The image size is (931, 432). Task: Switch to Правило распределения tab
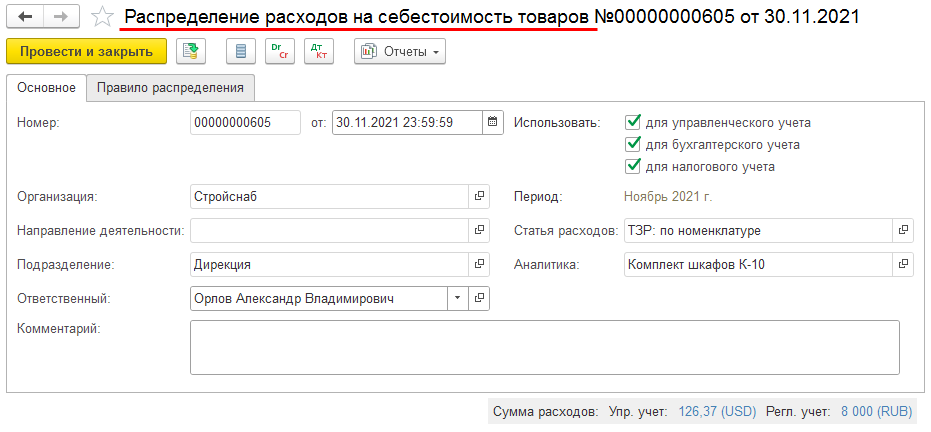(170, 88)
